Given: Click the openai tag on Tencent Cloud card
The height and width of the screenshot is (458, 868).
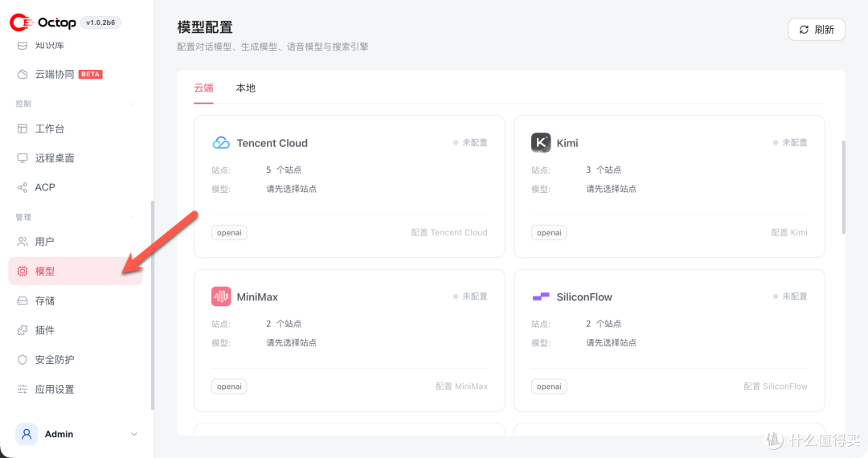Looking at the screenshot, I should (x=229, y=232).
